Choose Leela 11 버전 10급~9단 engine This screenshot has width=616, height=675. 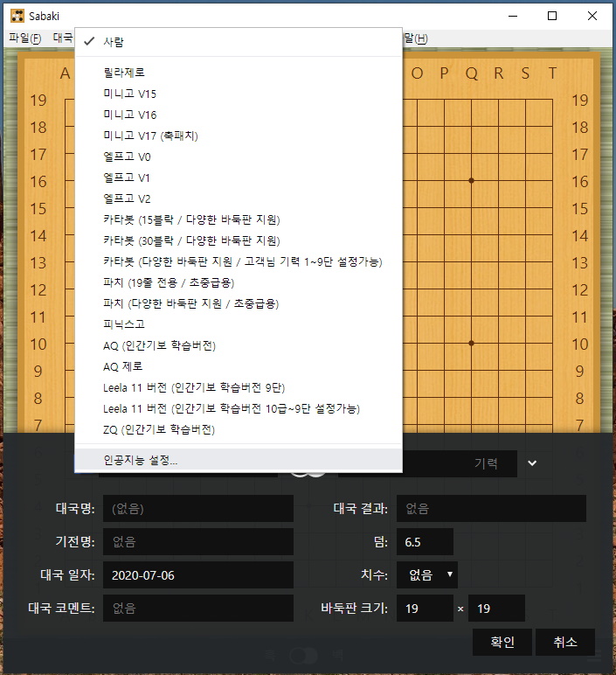coord(239,408)
